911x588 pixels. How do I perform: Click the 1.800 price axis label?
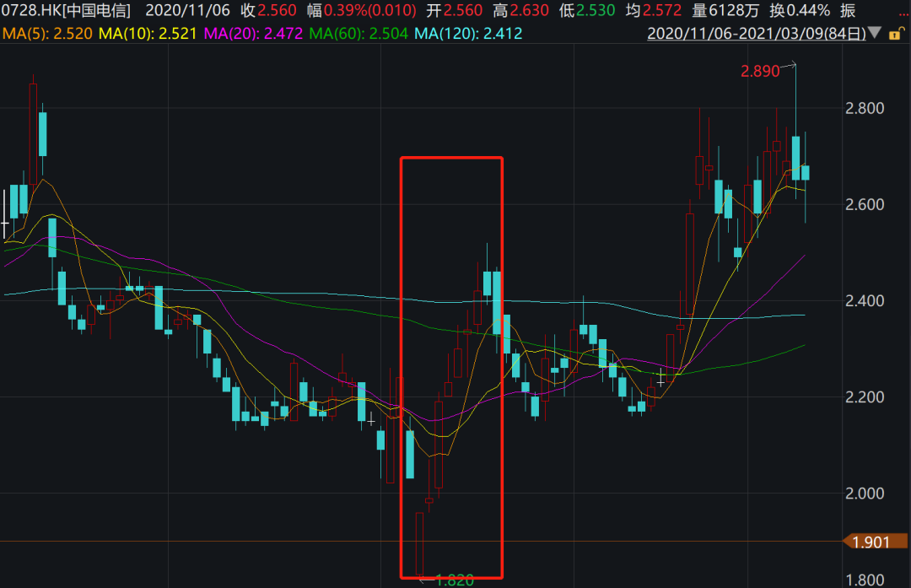click(865, 580)
